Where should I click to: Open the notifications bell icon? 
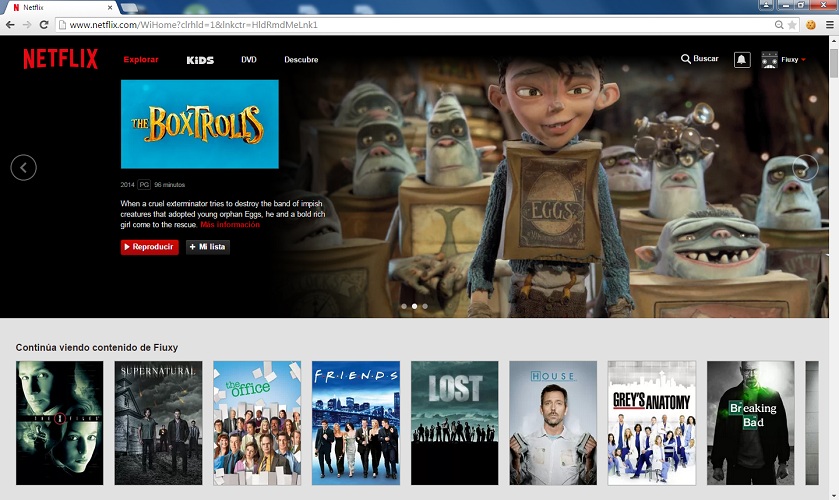tap(742, 59)
